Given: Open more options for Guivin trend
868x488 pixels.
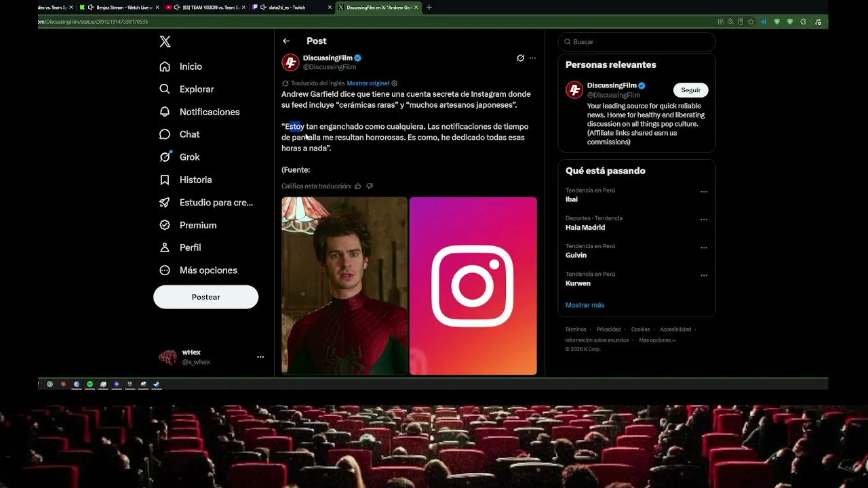Looking at the screenshot, I should coord(704,248).
